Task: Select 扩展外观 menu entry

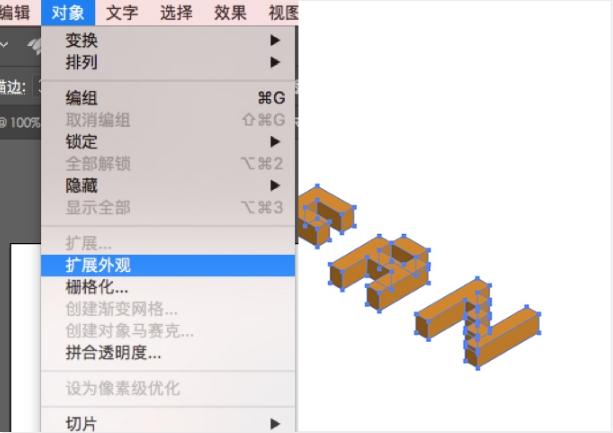Action: pyautogui.click(x=168, y=265)
